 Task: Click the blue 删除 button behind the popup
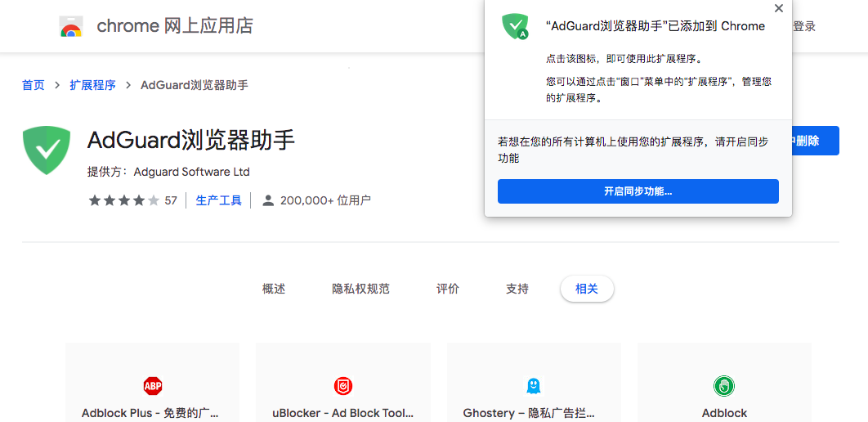click(816, 141)
